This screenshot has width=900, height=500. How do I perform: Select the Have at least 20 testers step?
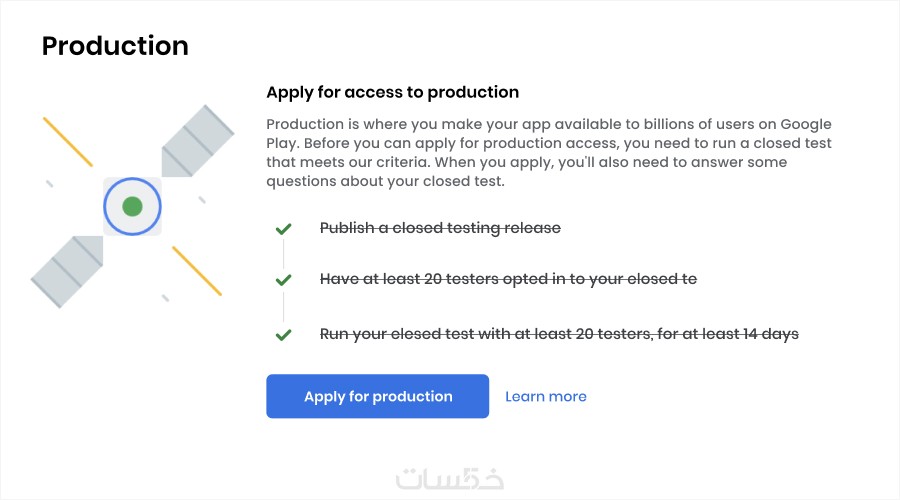508,279
